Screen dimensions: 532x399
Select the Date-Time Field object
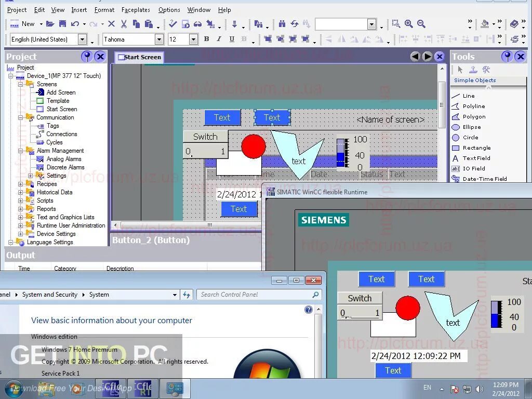(x=485, y=179)
